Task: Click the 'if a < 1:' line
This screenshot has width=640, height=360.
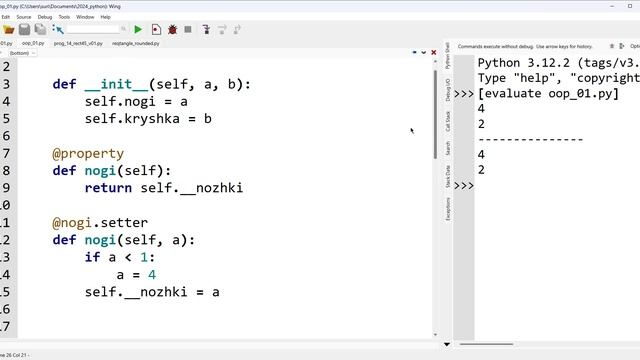Action: (x=120, y=257)
